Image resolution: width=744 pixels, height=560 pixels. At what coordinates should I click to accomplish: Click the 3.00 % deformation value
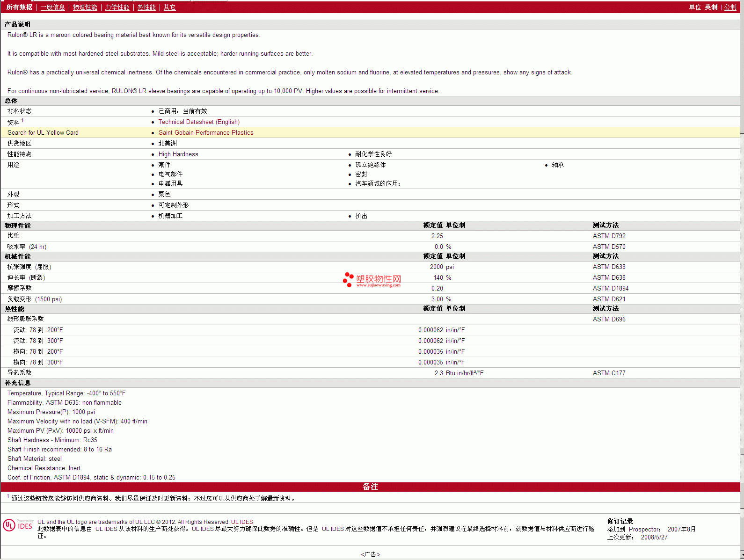tap(441, 299)
